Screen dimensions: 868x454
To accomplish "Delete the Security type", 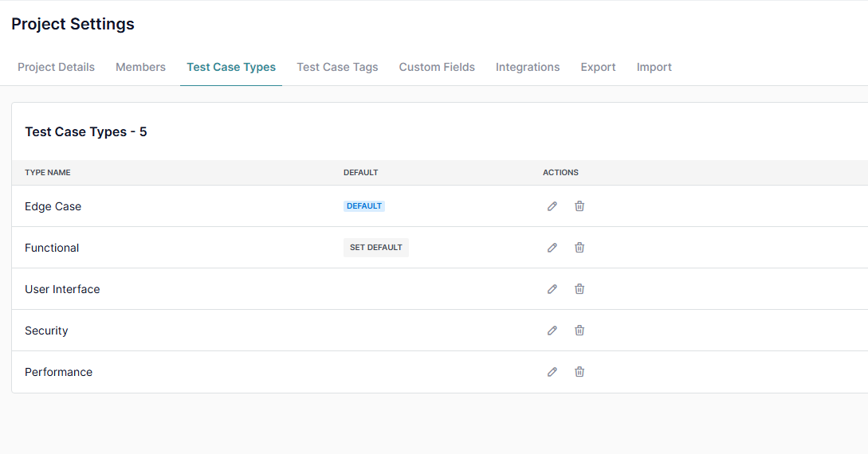I will click(x=579, y=331).
